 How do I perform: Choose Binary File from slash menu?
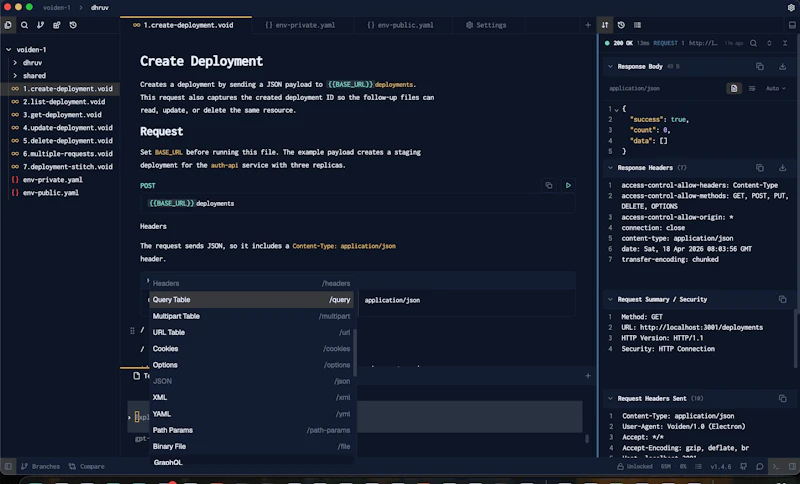[x=252, y=446]
